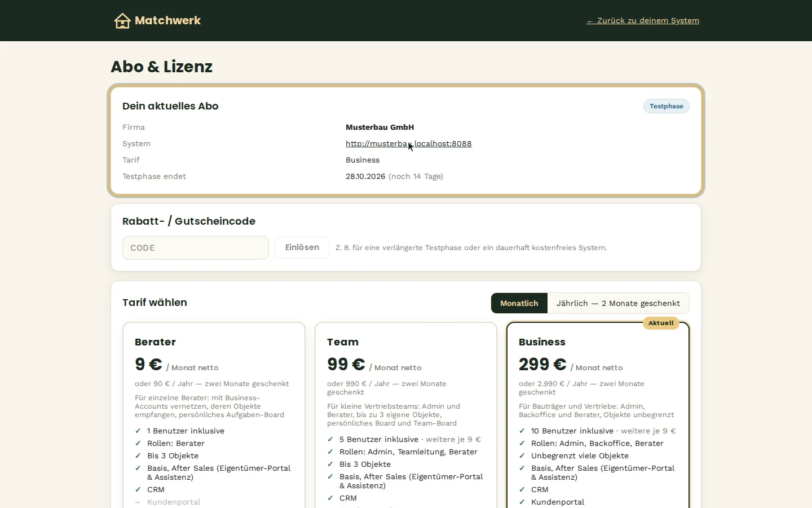Click the Matchwerk house logo icon
The width and height of the screenshot is (812, 508).
point(122,21)
